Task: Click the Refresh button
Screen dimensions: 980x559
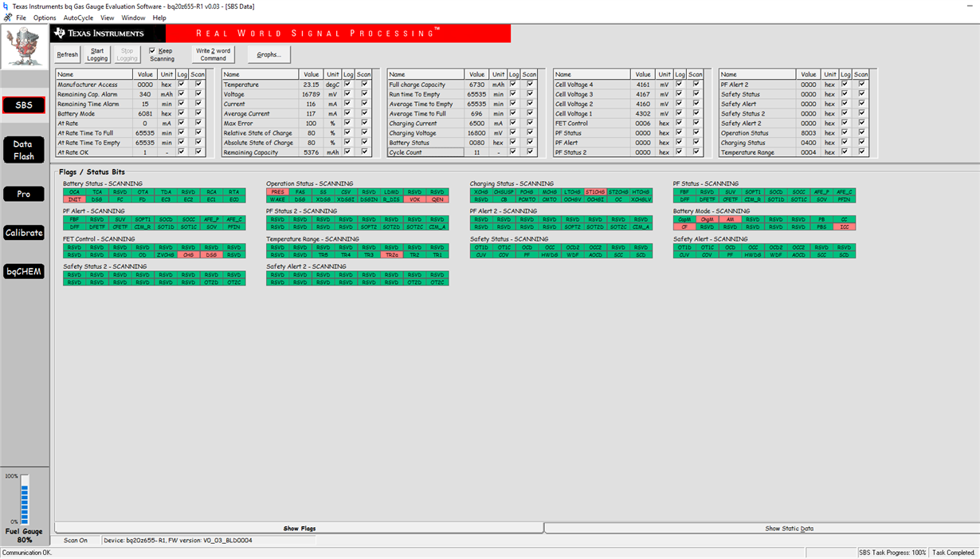Action: pos(68,54)
